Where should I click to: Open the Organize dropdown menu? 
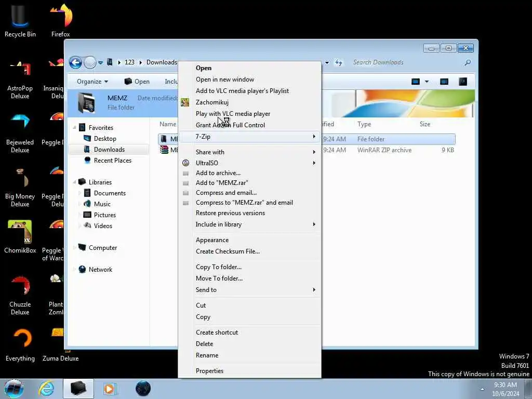tap(92, 82)
